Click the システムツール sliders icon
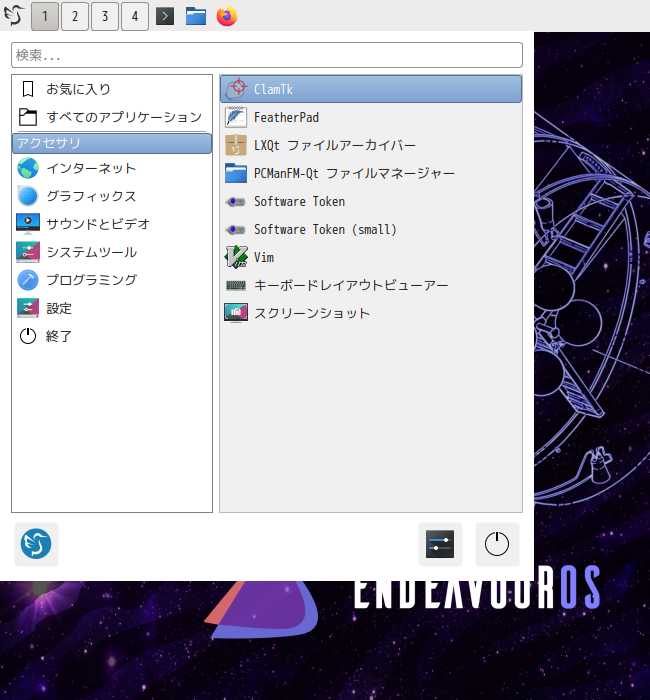This screenshot has width=650, height=700. tap(28, 252)
